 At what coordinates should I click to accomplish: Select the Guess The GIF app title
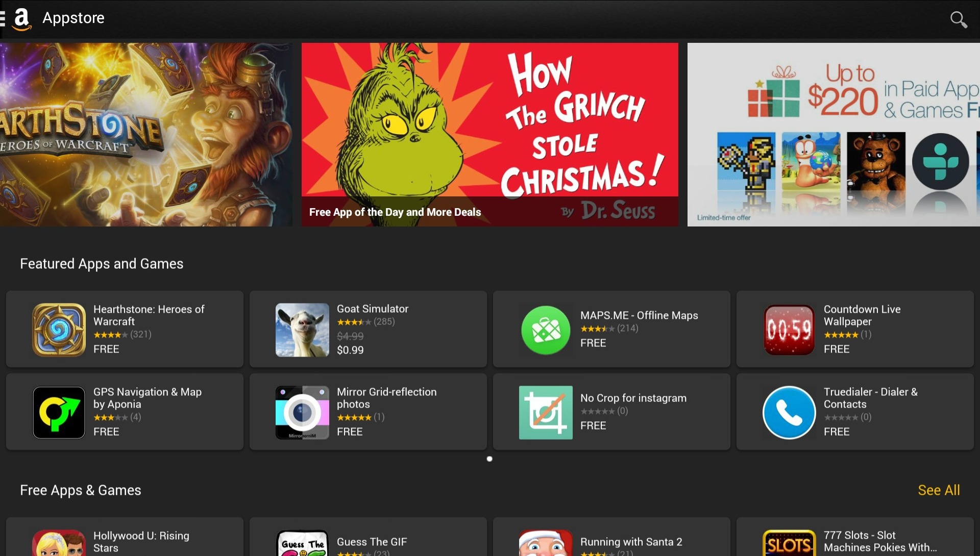click(372, 542)
